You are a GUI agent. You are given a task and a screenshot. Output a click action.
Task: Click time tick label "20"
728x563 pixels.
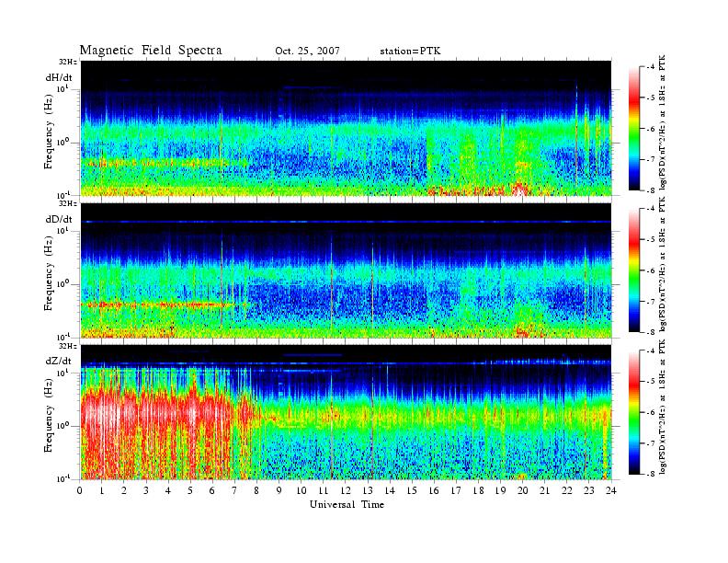click(x=522, y=490)
